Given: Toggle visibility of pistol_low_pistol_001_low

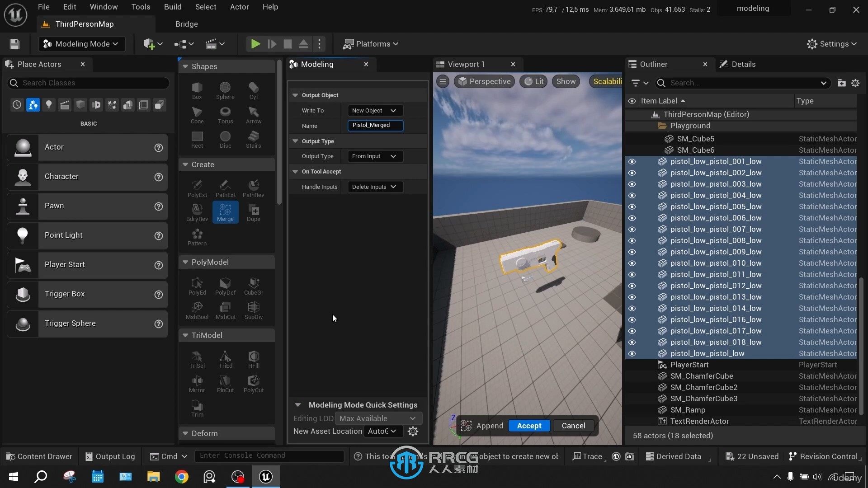Looking at the screenshot, I should 632,161.
